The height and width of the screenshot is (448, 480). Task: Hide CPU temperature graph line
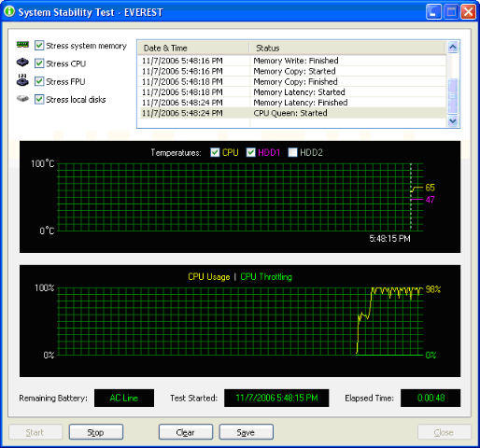click(x=215, y=152)
